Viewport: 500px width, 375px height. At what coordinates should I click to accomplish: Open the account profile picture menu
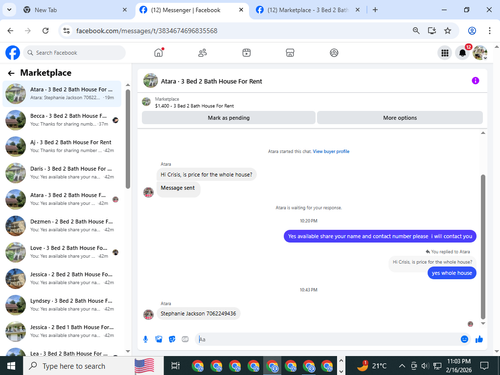coord(480,53)
